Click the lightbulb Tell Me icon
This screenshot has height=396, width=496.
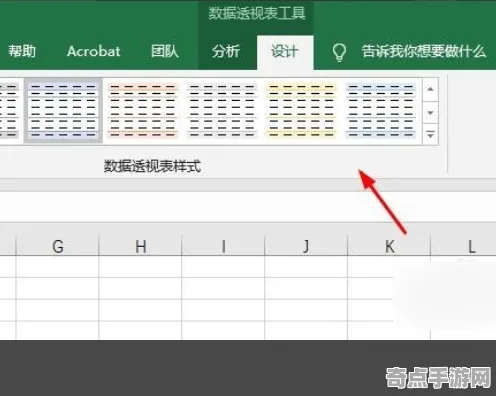(339, 52)
